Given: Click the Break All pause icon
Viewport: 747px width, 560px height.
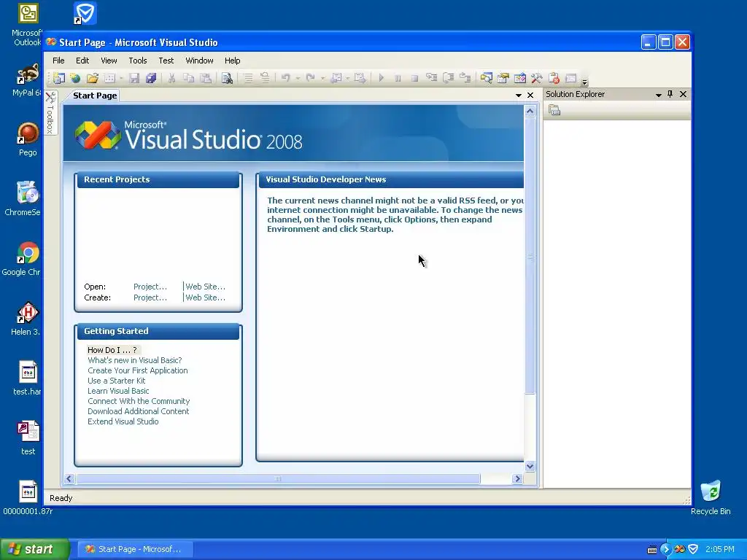Looking at the screenshot, I should pos(398,78).
